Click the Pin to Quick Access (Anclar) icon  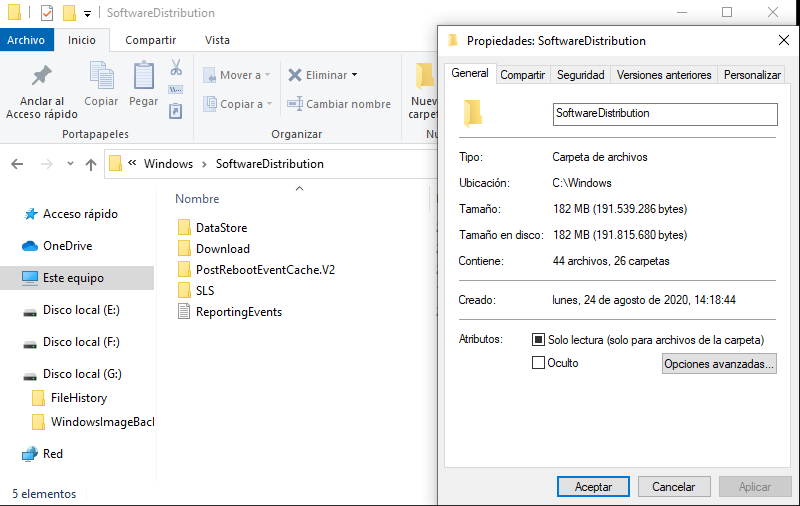click(42, 76)
